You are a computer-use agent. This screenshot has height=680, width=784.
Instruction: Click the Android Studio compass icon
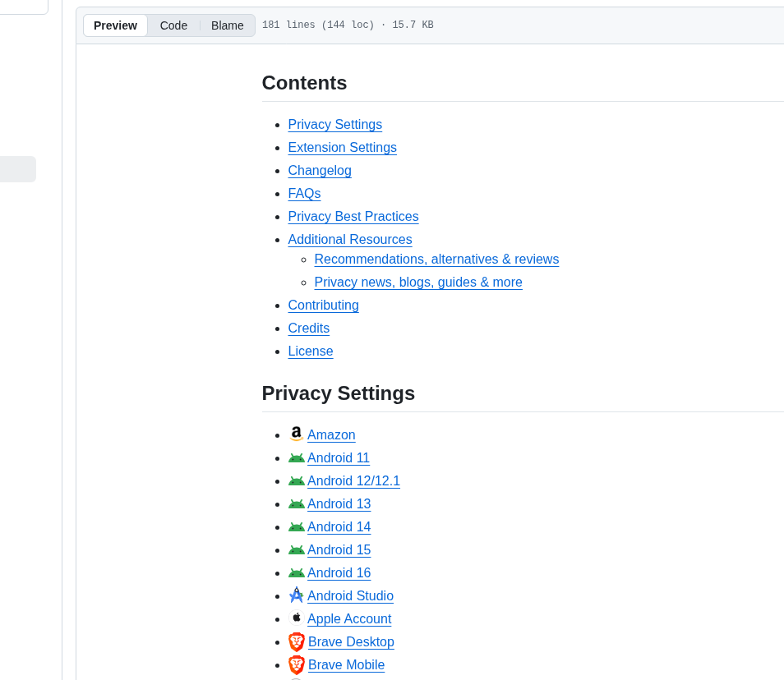pyautogui.click(x=297, y=595)
